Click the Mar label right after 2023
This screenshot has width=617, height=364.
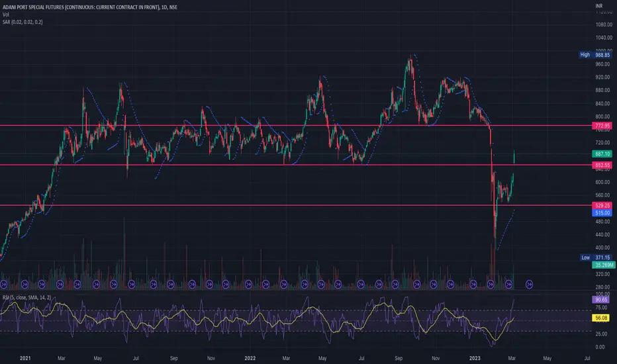(512, 358)
